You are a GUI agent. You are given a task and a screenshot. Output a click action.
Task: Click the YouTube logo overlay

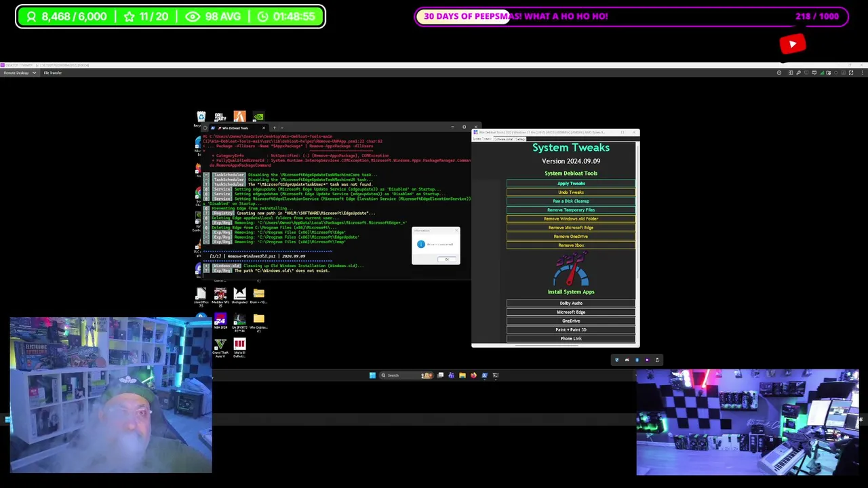point(793,44)
